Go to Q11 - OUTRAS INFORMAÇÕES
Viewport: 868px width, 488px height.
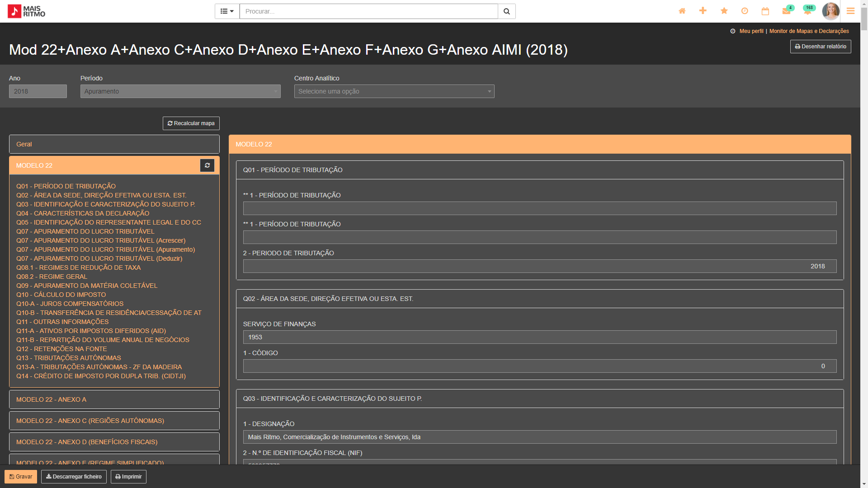coord(62,322)
